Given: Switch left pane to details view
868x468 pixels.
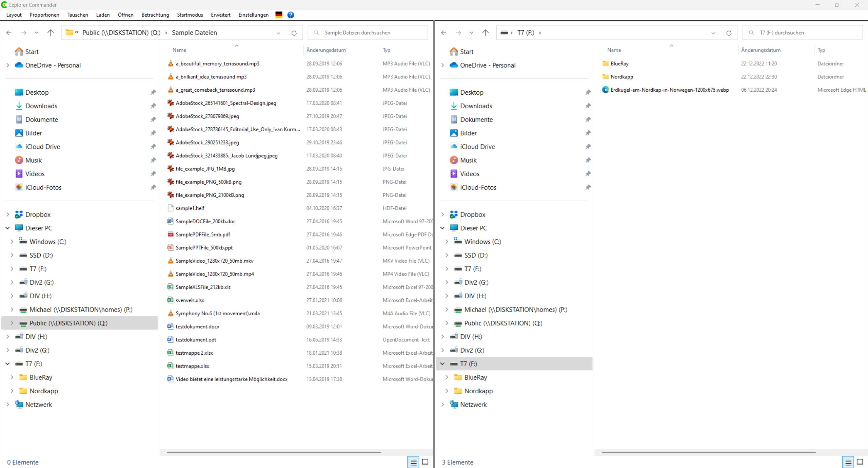Looking at the screenshot, I should (x=413, y=462).
